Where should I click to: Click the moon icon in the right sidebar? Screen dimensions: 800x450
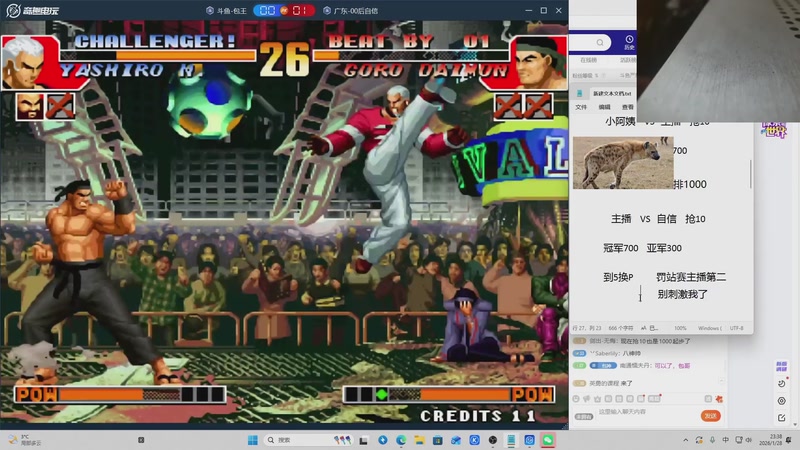782,383
